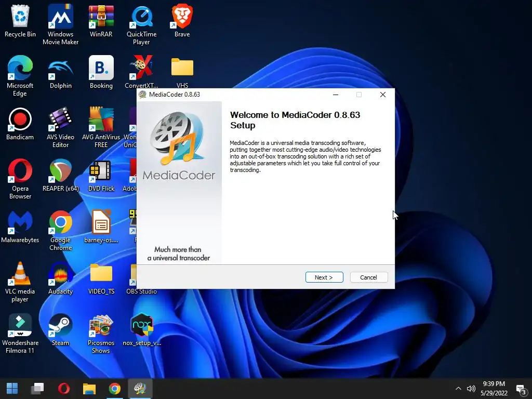Open the Windows Start menu
Screen dimensions: 532x399
tap(12, 389)
